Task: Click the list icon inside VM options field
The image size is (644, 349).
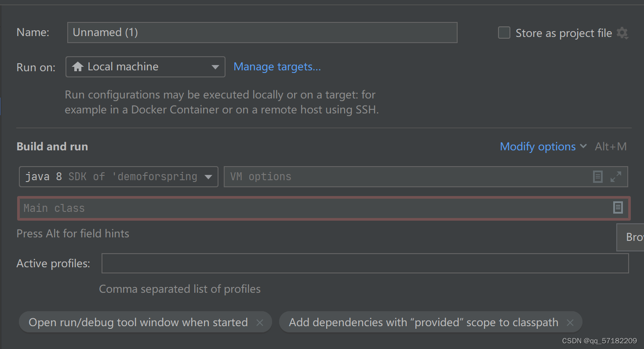Action: (x=597, y=177)
